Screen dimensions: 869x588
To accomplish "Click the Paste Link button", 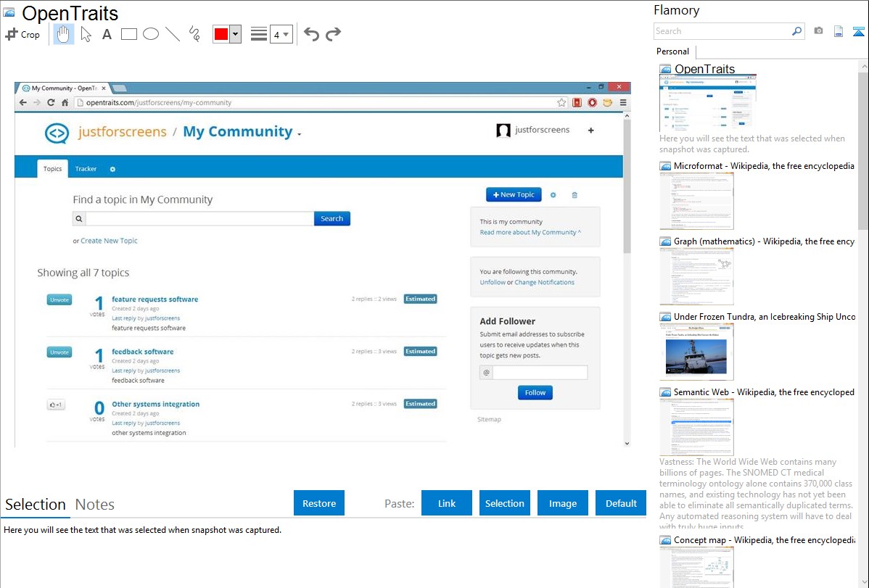I will (x=447, y=503).
